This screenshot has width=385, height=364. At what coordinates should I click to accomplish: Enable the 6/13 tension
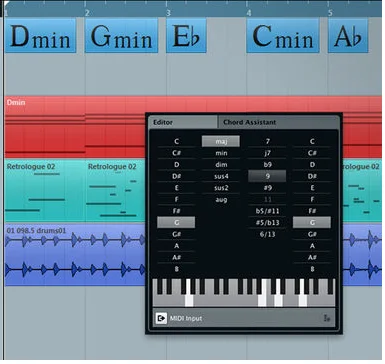pos(267,234)
